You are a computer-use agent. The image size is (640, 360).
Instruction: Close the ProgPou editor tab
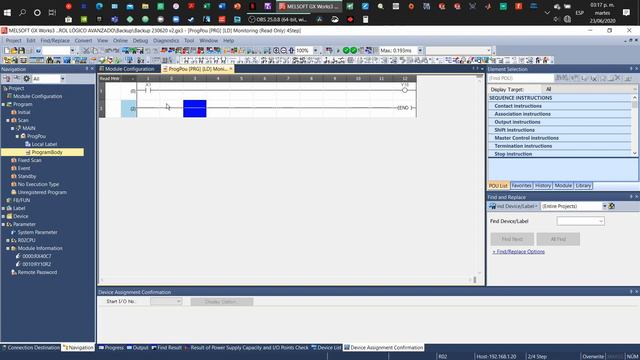click(231, 69)
